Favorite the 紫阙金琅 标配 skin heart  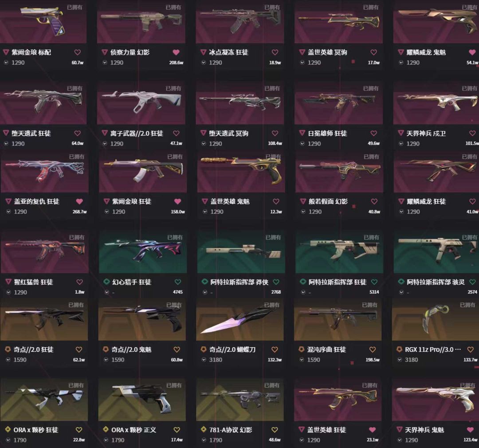click(x=78, y=52)
